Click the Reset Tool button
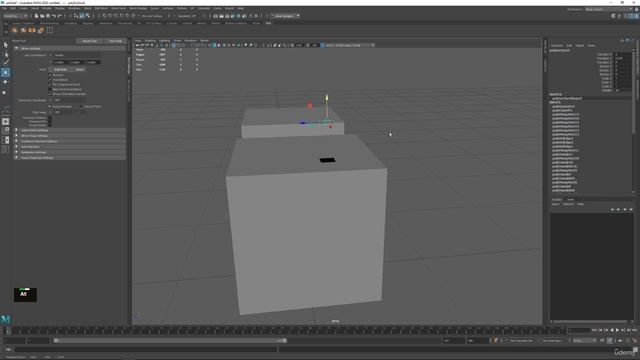Screen dimensions: 640x360 [90, 41]
